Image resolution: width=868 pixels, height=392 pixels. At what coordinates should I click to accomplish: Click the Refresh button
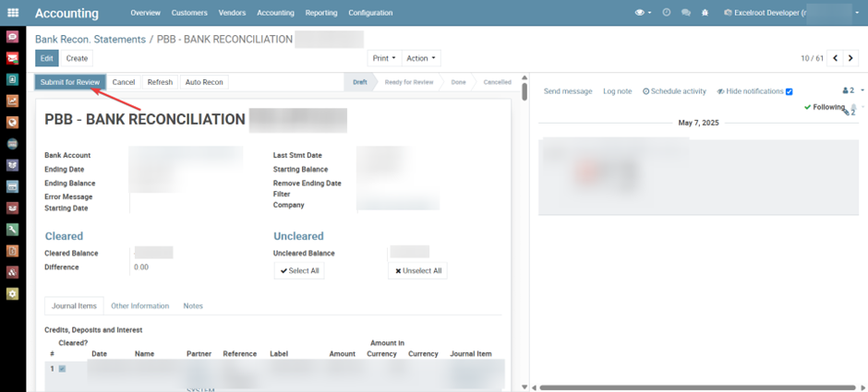[x=160, y=82]
